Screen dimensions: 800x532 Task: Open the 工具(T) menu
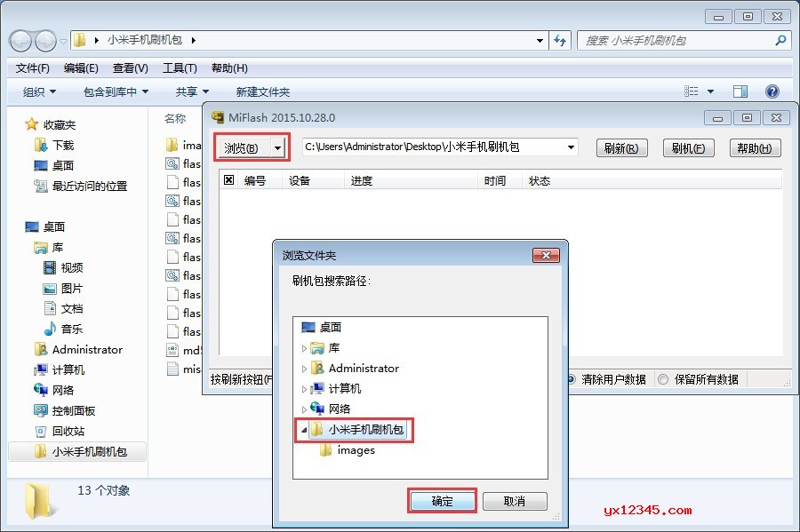click(x=180, y=68)
